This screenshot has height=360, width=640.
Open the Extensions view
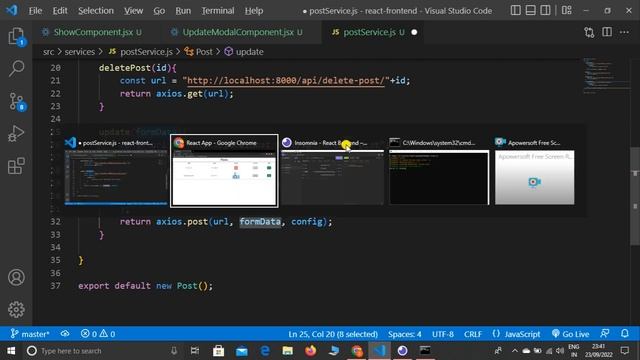(x=16, y=166)
